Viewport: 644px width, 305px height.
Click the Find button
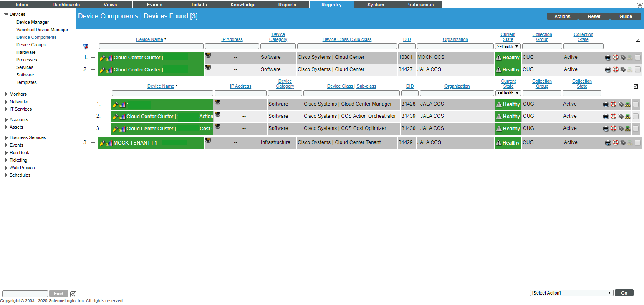point(58,294)
